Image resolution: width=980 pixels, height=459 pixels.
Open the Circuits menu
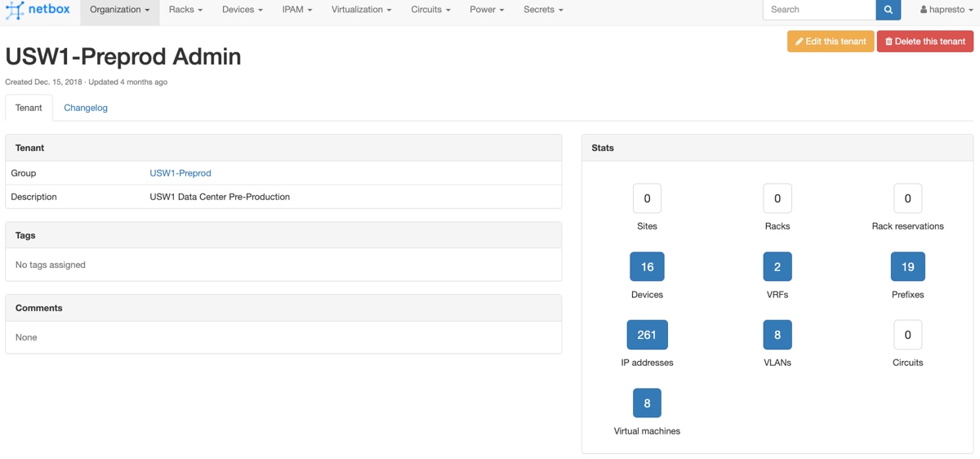tap(430, 10)
